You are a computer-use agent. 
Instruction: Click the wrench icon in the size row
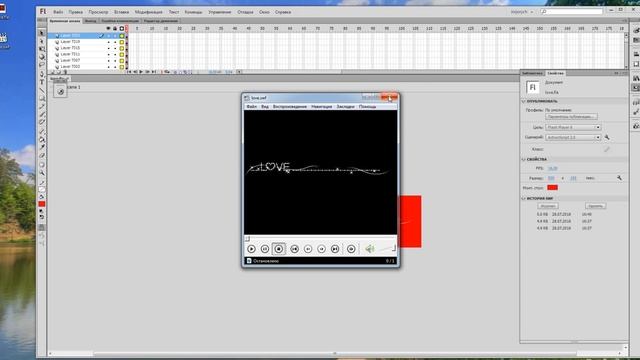[620, 178]
